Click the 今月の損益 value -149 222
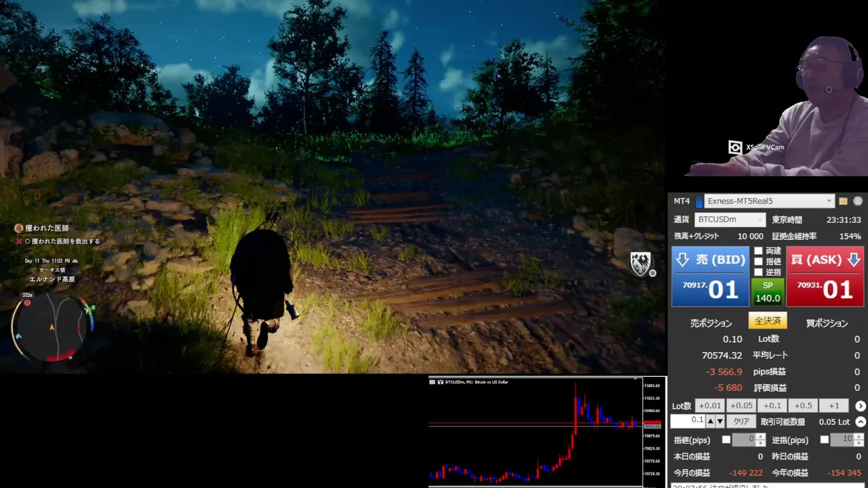This screenshot has width=868, height=488. [x=746, y=472]
